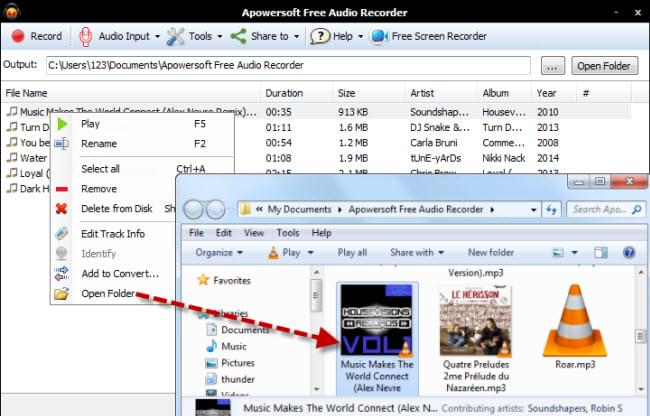
Task: Expand the Explorer address bar history arrow
Action: (x=534, y=210)
